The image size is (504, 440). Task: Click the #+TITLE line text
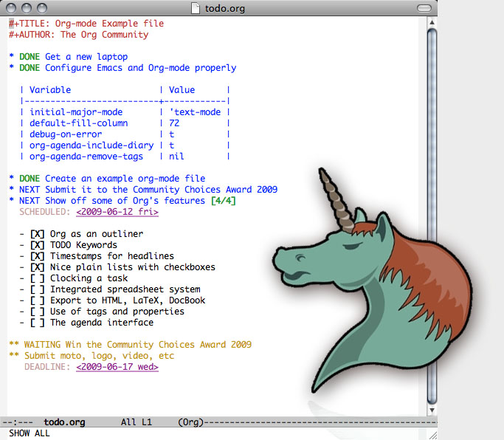pyautogui.click(x=86, y=24)
